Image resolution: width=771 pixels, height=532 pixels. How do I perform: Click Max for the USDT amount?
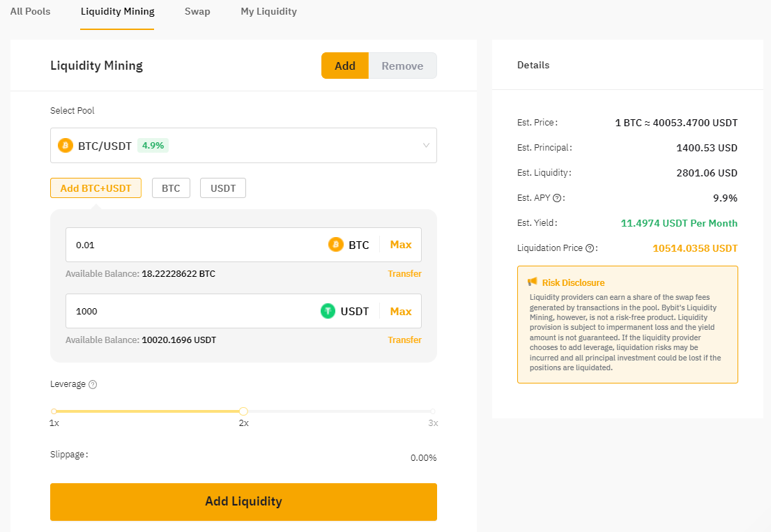pyautogui.click(x=401, y=311)
